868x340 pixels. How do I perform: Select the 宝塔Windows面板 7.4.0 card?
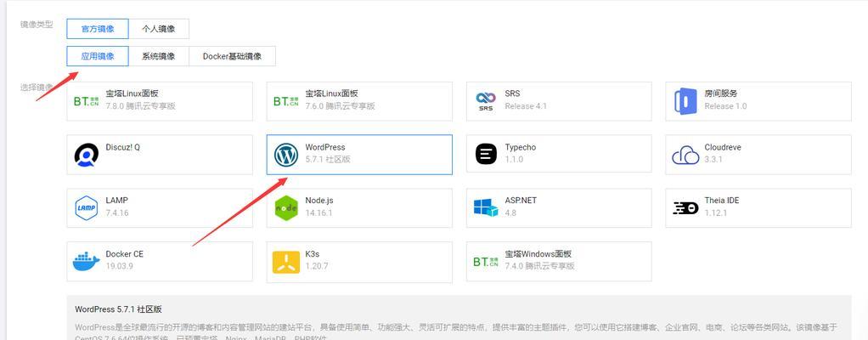[x=559, y=261]
